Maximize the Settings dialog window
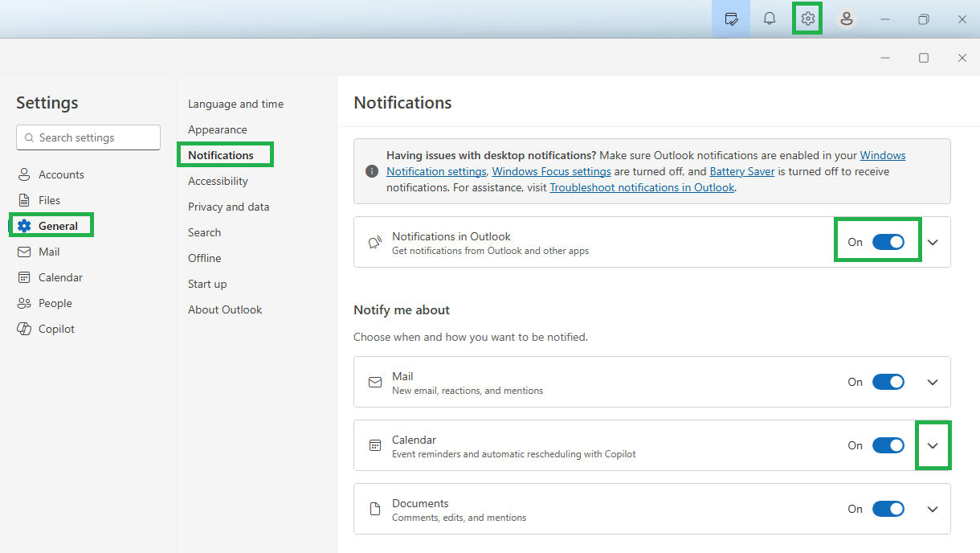Viewport: 980px width, 553px height. (x=924, y=58)
